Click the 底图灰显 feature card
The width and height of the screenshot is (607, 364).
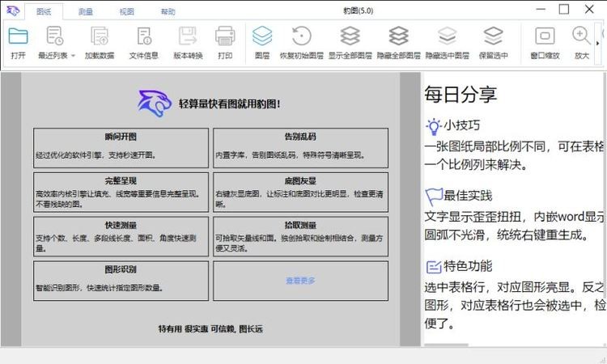tap(300, 193)
